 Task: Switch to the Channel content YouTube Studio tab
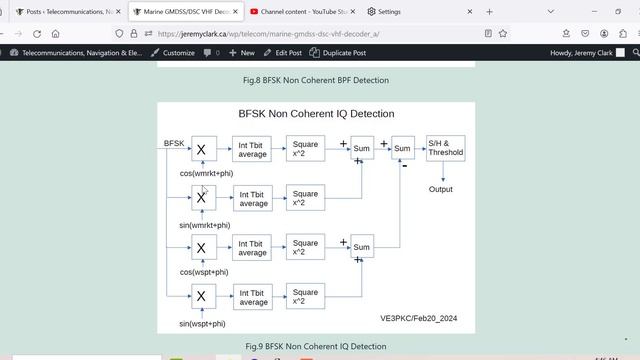[x=302, y=12]
